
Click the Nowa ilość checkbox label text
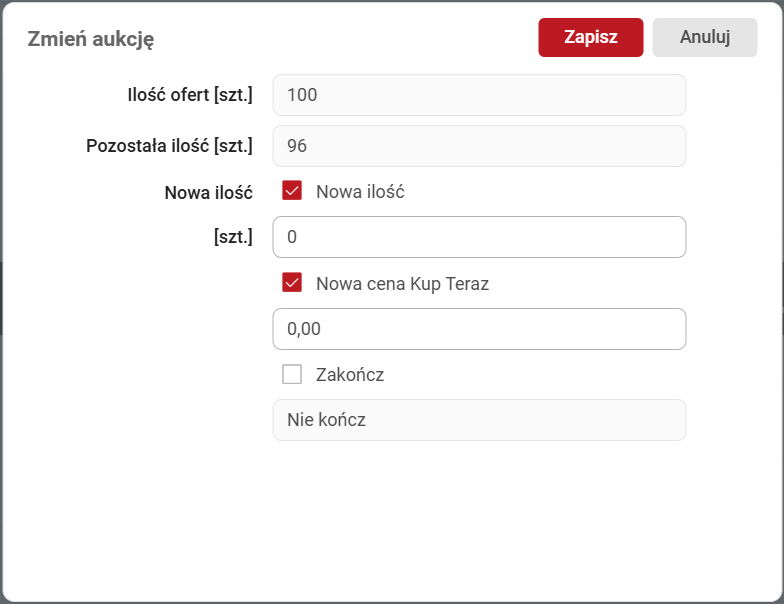pos(360,191)
